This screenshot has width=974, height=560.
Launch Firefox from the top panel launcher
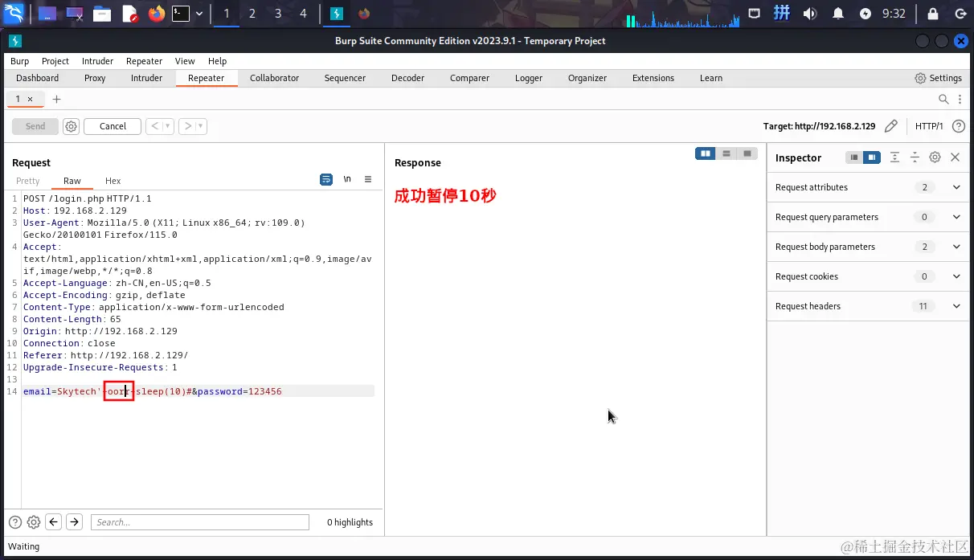point(156,14)
